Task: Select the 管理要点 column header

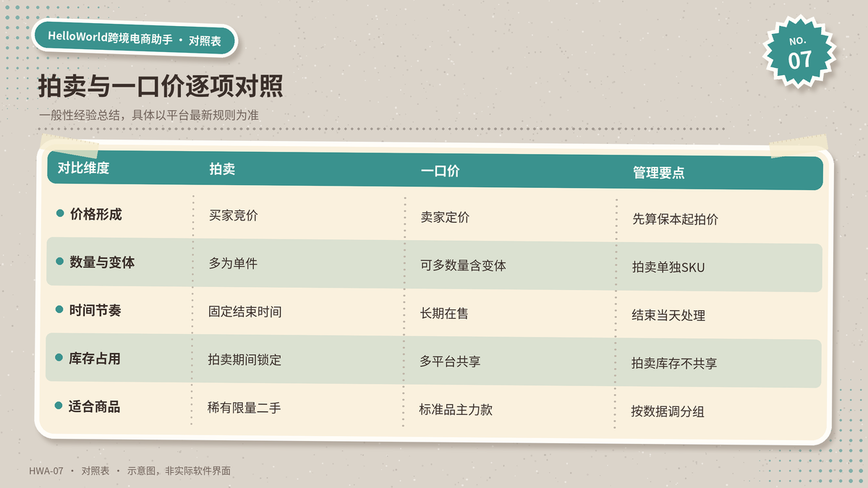Action: pos(658,173)
